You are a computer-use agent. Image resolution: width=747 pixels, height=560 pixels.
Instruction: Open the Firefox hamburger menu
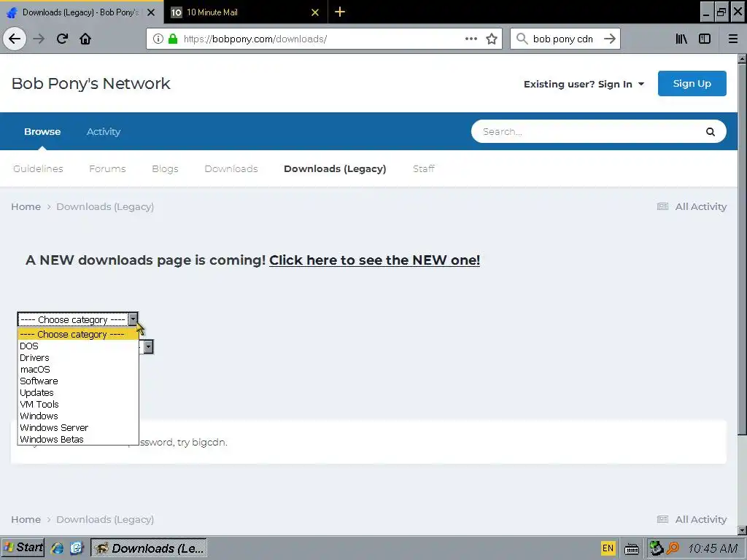[733, 39]
